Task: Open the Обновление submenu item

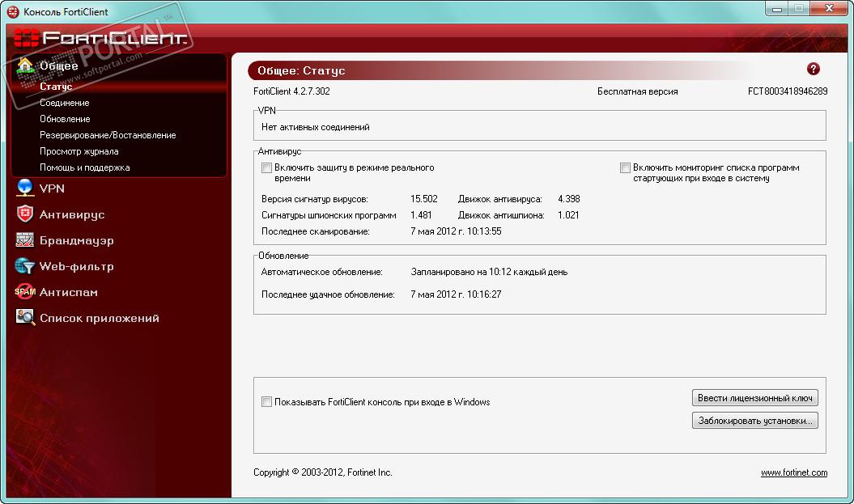Action: click(65, 119)
